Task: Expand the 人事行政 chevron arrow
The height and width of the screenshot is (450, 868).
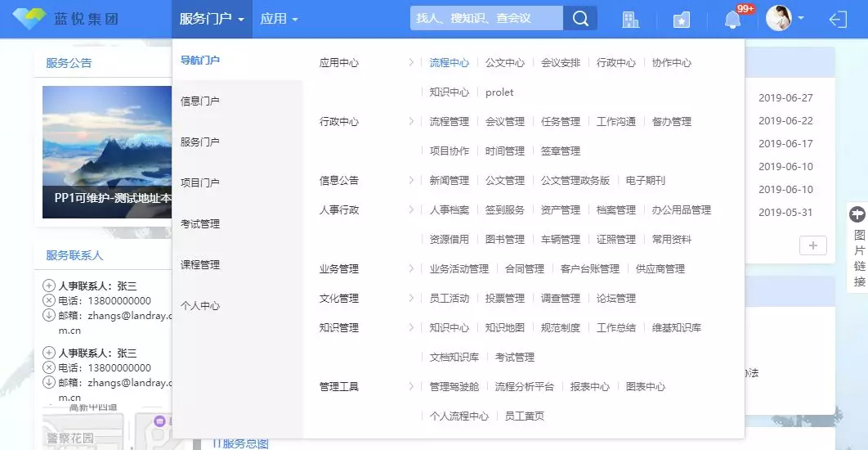Action: 411,209
